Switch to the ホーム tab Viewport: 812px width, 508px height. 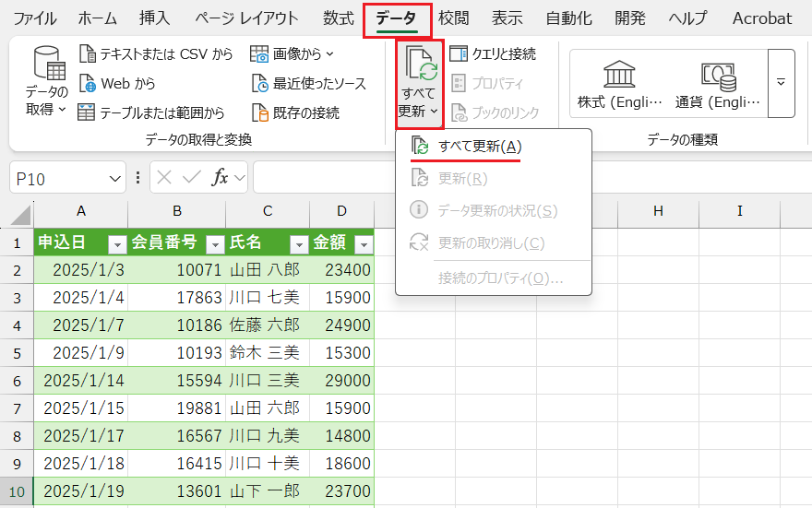[x=98, y=18]
